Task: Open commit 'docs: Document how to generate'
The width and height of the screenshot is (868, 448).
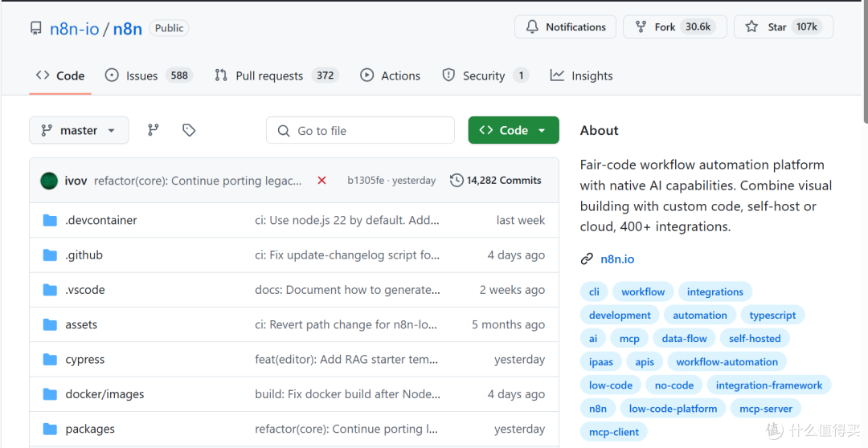Action: [348, 290]
